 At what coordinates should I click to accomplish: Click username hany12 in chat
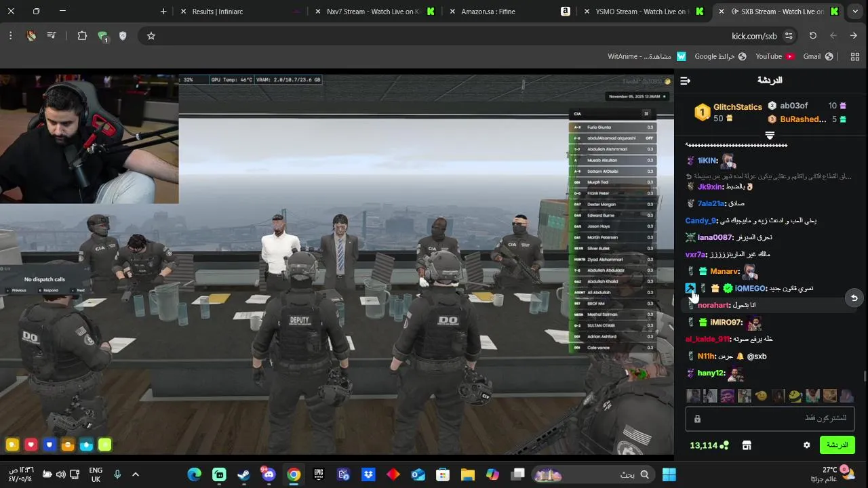(711, 373)
